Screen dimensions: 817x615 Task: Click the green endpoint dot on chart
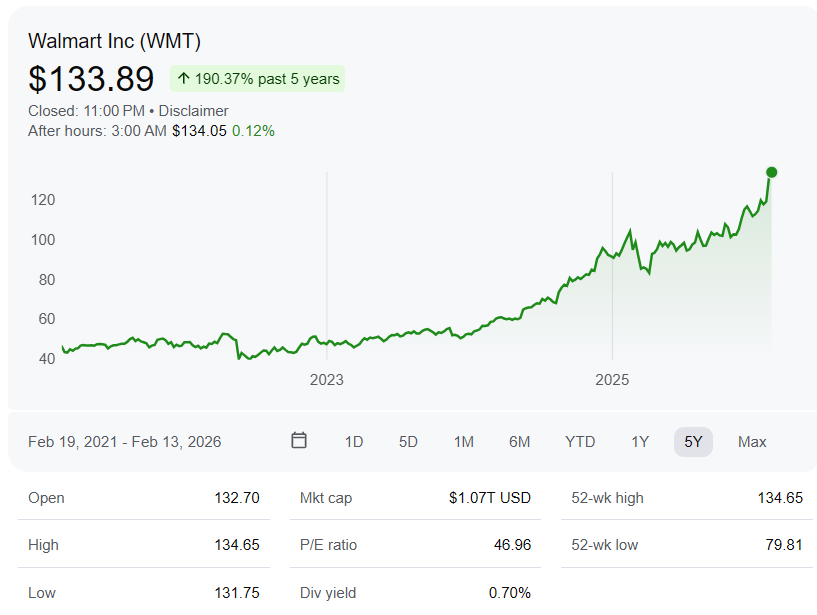771,172
